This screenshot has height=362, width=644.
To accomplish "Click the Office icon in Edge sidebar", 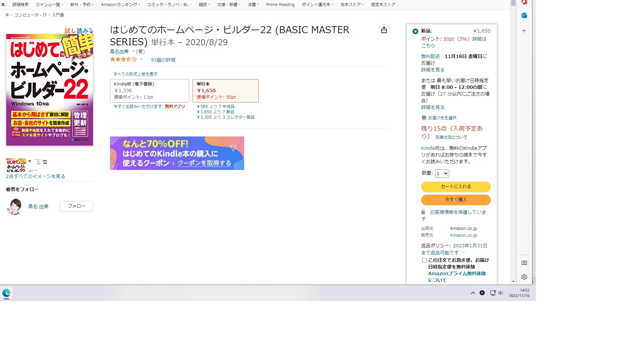I will tap(524, 2).
